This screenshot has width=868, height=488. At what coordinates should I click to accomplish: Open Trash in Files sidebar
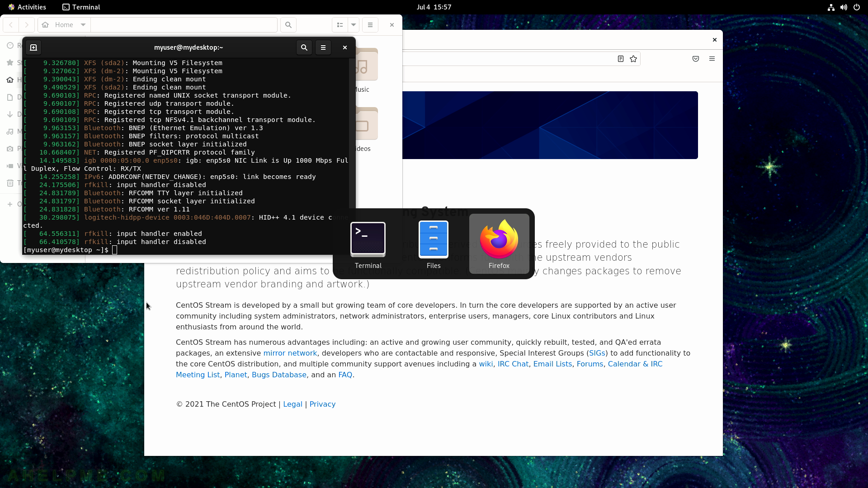point(14,183)
